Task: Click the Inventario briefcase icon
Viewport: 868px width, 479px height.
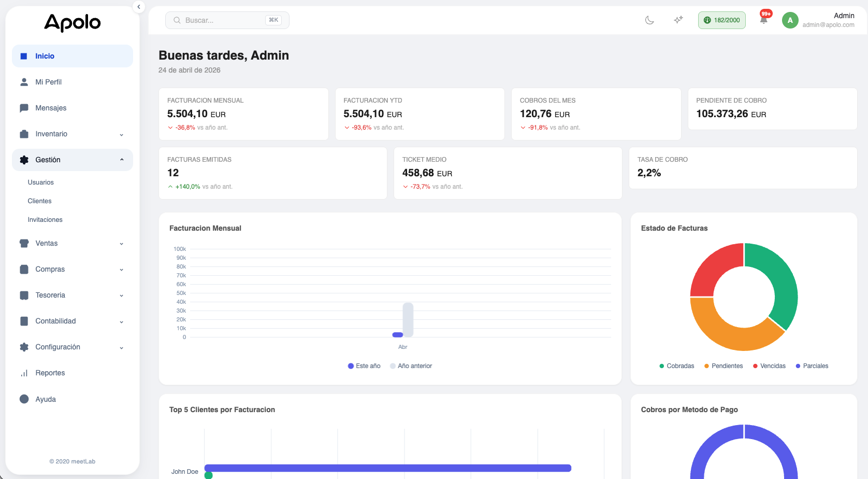Action: (24, 134)
